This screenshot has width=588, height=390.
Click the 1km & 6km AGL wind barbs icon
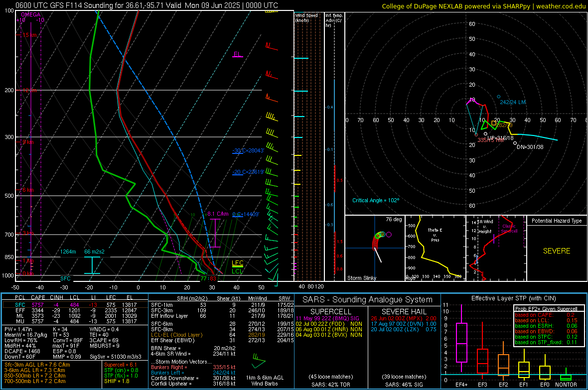tap(259, 362)
